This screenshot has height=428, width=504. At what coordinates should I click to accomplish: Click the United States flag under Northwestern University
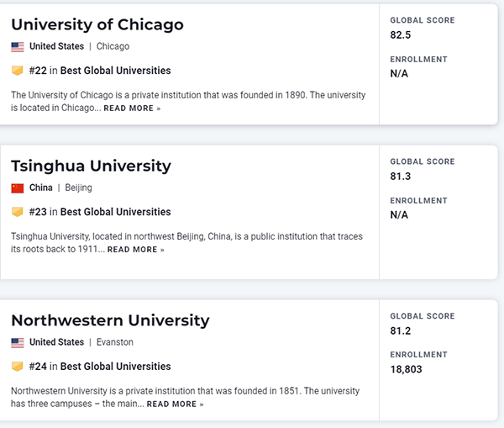point(18,342)
